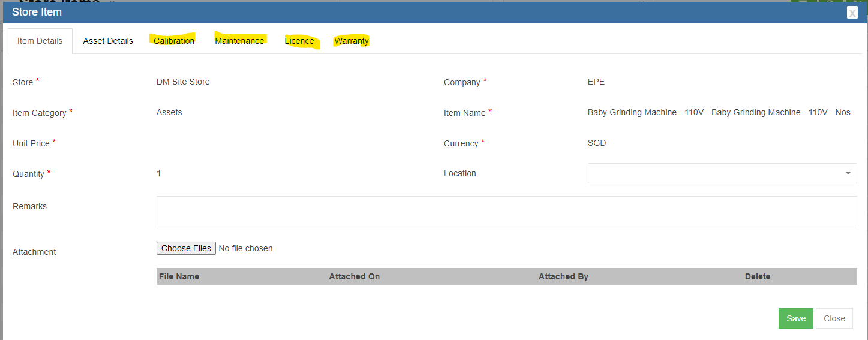Open the Asset Details tab
Screen dimensions: 868x340
(108, 41)
